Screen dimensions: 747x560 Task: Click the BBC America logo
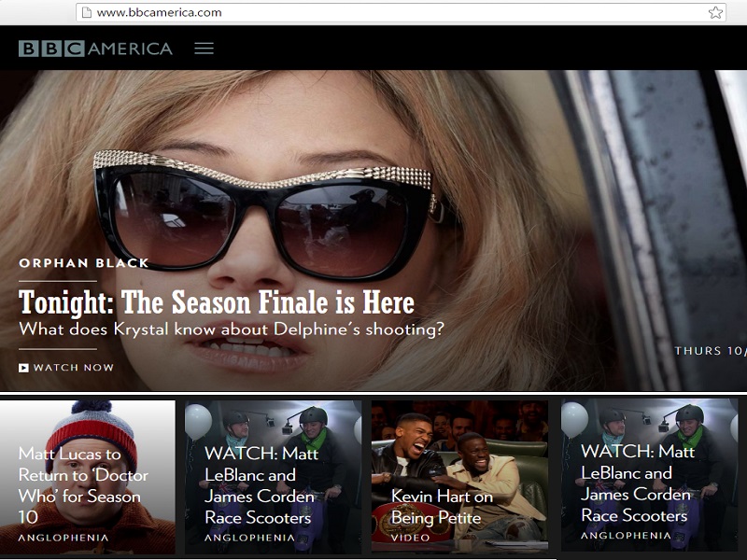click(x=95, y=49)
